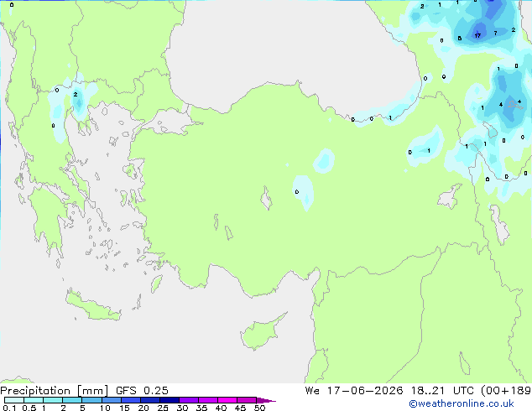This screenshot has width=532, height=411.
Task: Click the 0.5–1 mm legend swatch
Action: click(34, 400)
